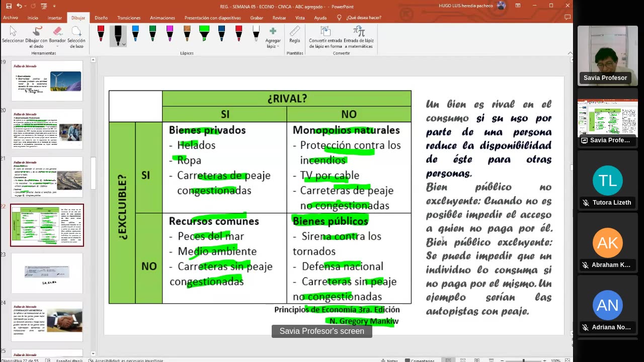
Task: Click the Save icon in title bar
Action: point(9,6)
